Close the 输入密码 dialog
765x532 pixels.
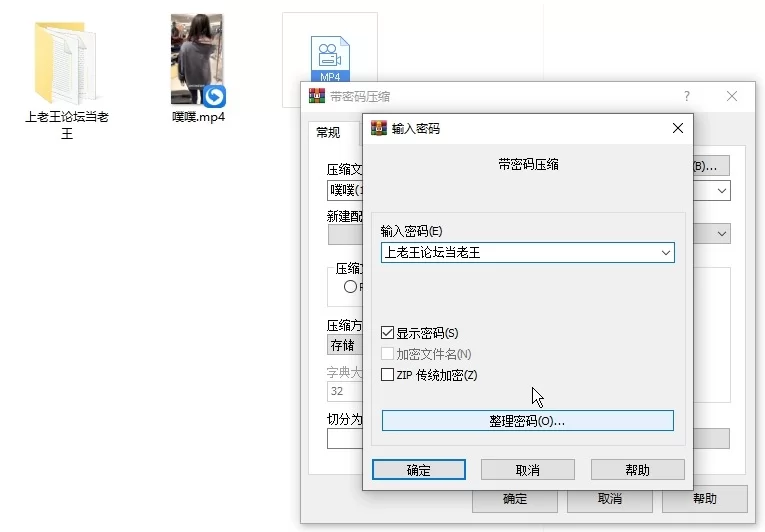coord(678,128)
